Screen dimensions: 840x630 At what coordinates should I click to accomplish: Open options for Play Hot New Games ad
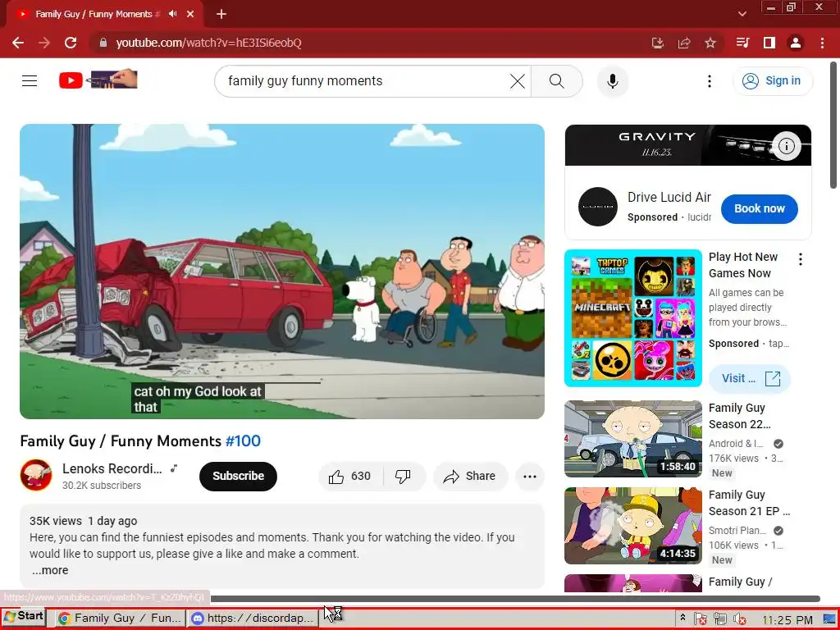(x=801, y=259)
